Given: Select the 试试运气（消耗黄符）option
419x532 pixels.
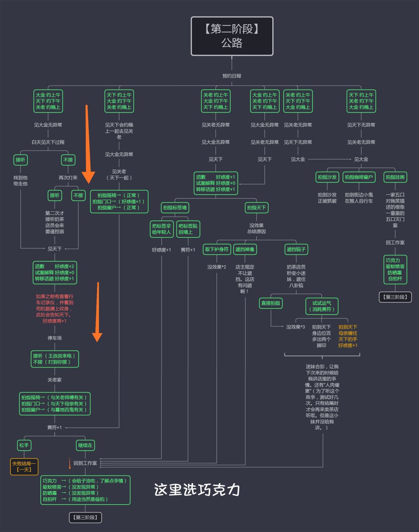Looking at the screenshot, I should (x=322, y=306).
